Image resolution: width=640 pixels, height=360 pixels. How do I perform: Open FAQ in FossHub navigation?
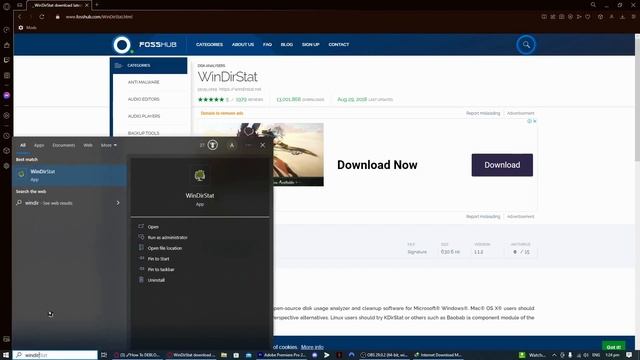tap(267, 44)
